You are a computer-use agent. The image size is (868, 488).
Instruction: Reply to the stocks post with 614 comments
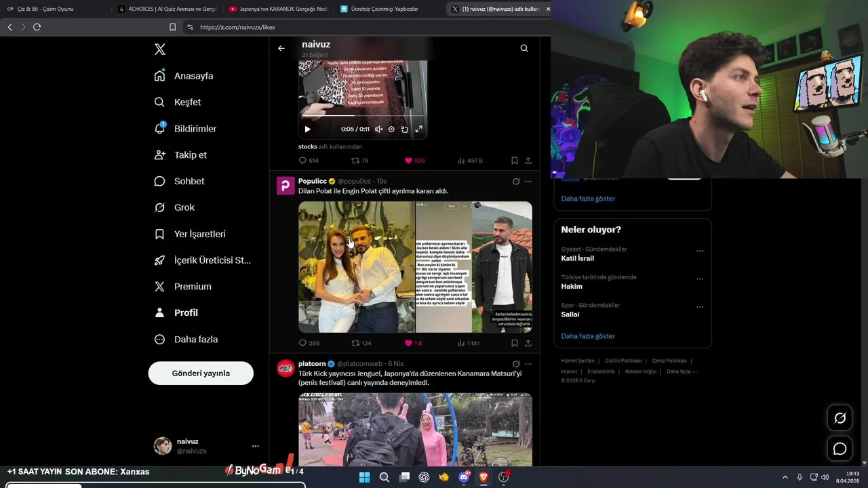point(309,161)
